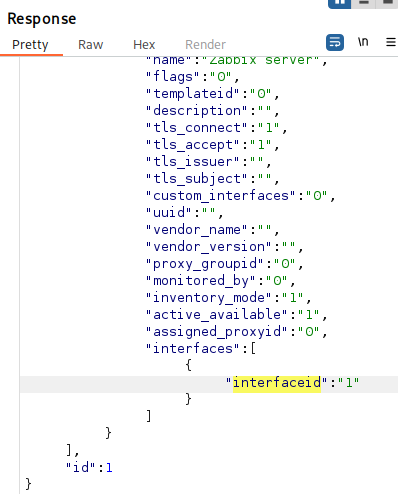Click the "proxy_groupid" line
Image resolution: width=398 pixels, height=494 pixels.
click(x=224, y=264)
